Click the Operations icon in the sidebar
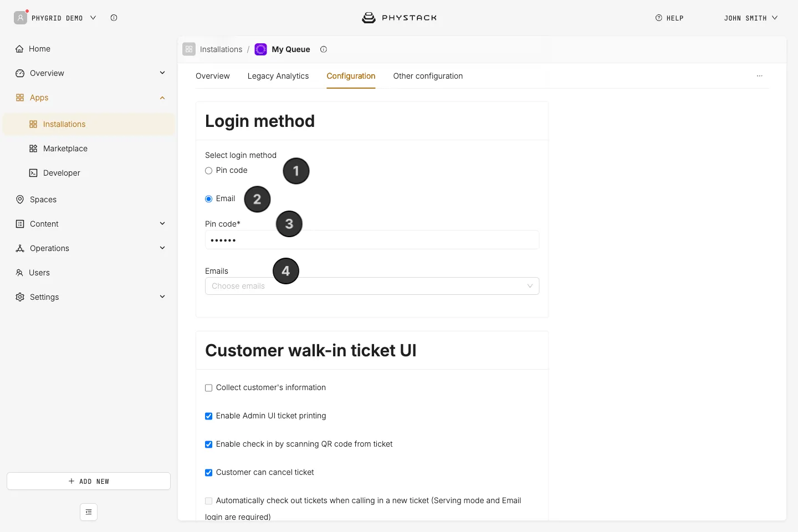The image size is (798, 532). pos(20,248)
